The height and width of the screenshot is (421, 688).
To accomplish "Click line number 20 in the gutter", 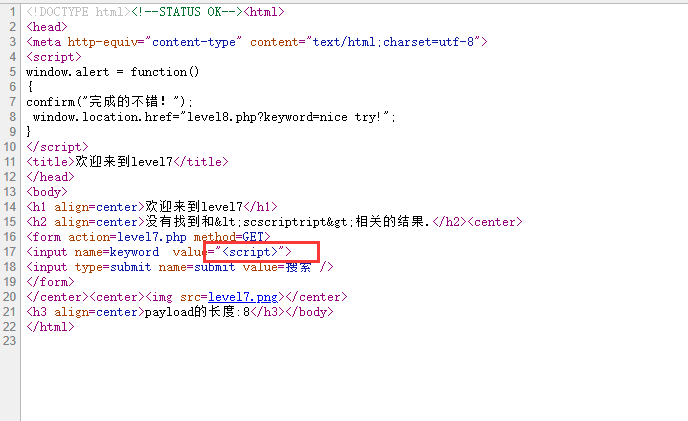I will pos(9,297).
